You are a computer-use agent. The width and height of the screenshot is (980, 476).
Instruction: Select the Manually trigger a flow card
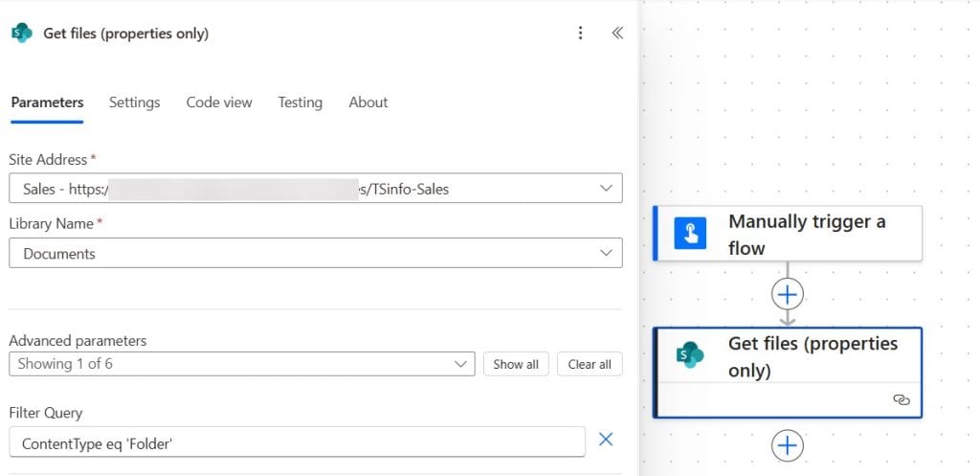788,234
